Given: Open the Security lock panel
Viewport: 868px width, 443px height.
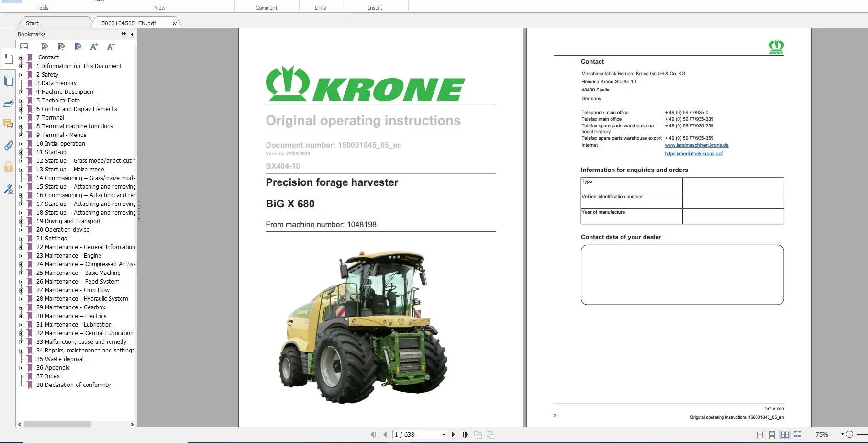Looking at the screenshot, I should tap(8, 167).
